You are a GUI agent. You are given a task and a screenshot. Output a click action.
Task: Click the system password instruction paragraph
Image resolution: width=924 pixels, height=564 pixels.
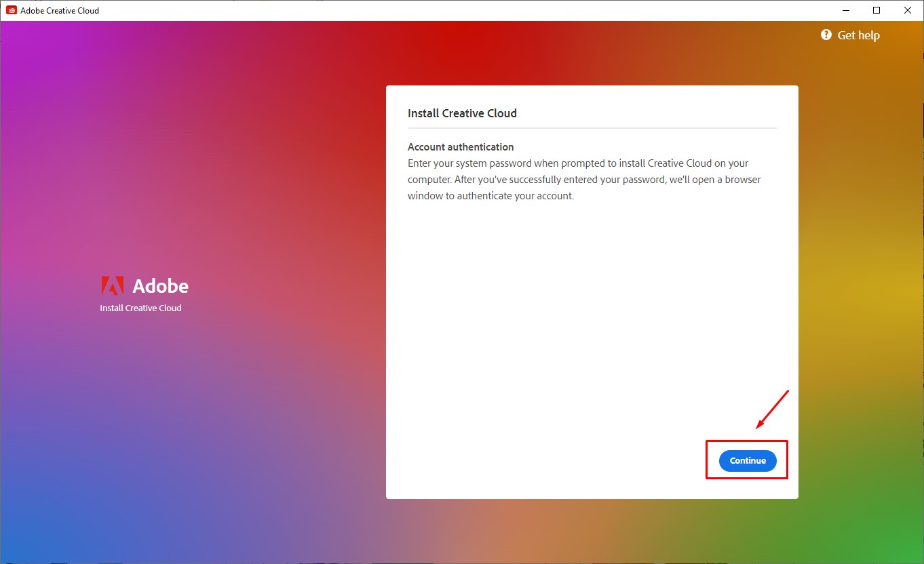(583, 180)
